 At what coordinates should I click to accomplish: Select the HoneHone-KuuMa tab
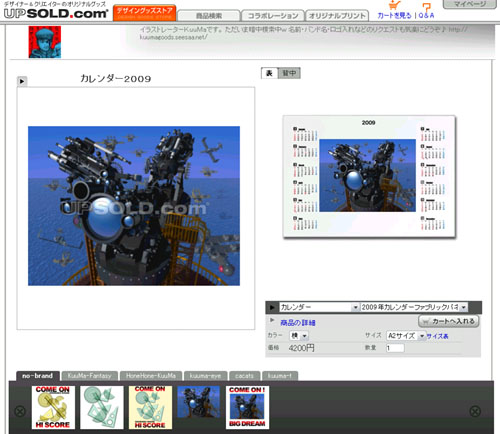[151, 376]
